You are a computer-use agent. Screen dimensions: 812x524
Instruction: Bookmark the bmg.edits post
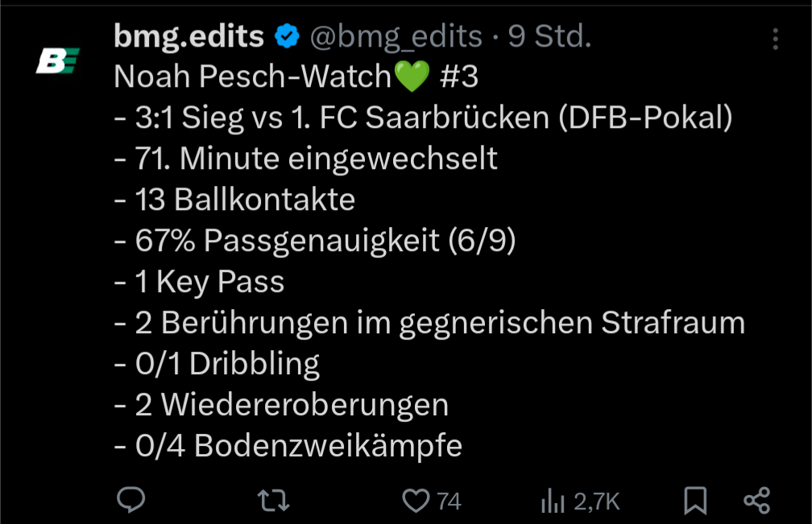tap(694, 501)
